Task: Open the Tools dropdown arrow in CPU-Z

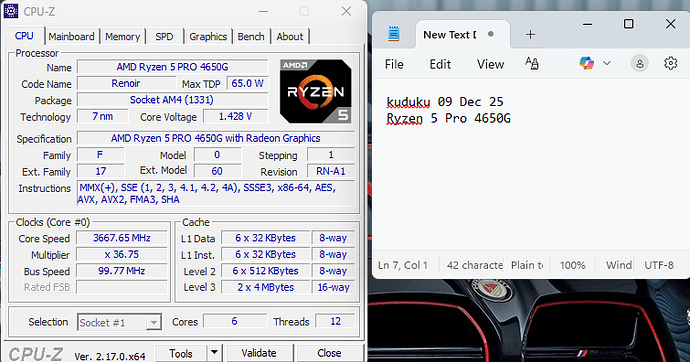Action: click(214, 353)
